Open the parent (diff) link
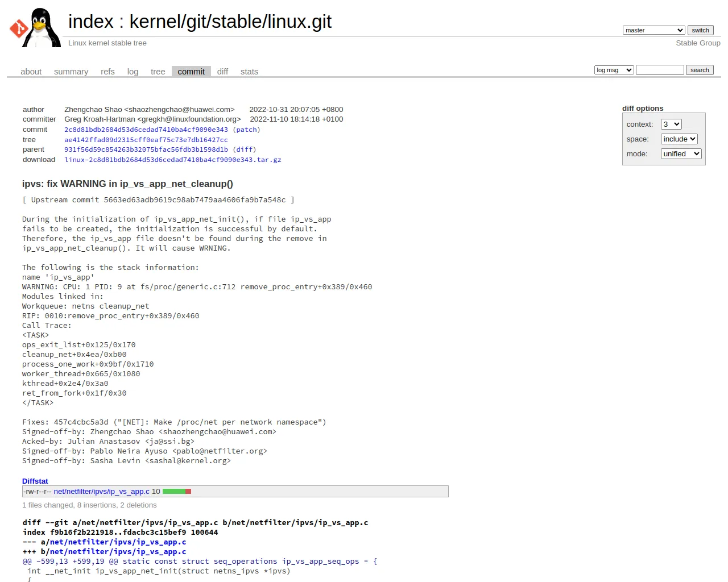The width and height of the screenshot is (728, 582). point(245,149)
